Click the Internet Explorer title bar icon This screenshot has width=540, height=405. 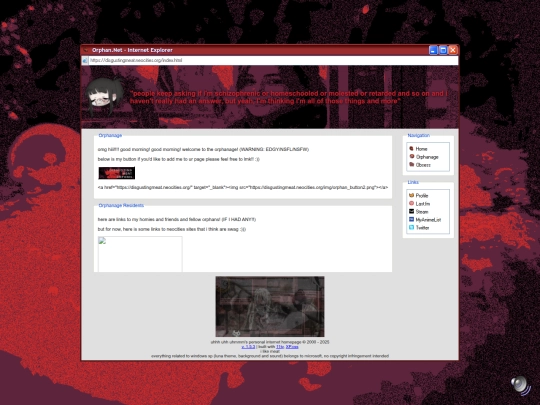86,50
